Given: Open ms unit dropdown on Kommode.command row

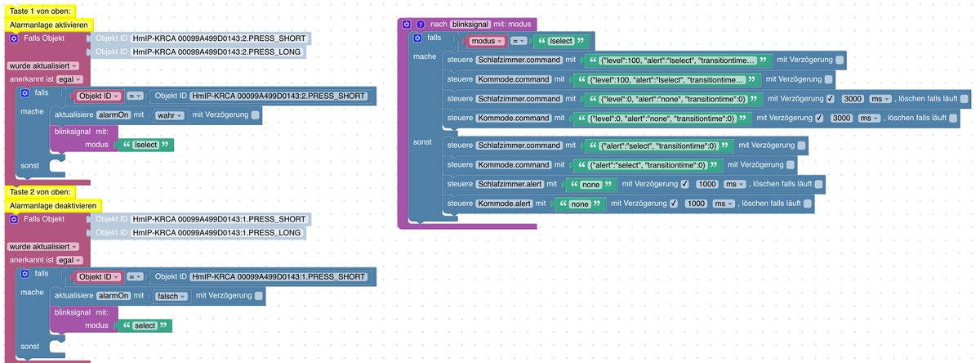Looking at the screenshot, I should (867, 119).
